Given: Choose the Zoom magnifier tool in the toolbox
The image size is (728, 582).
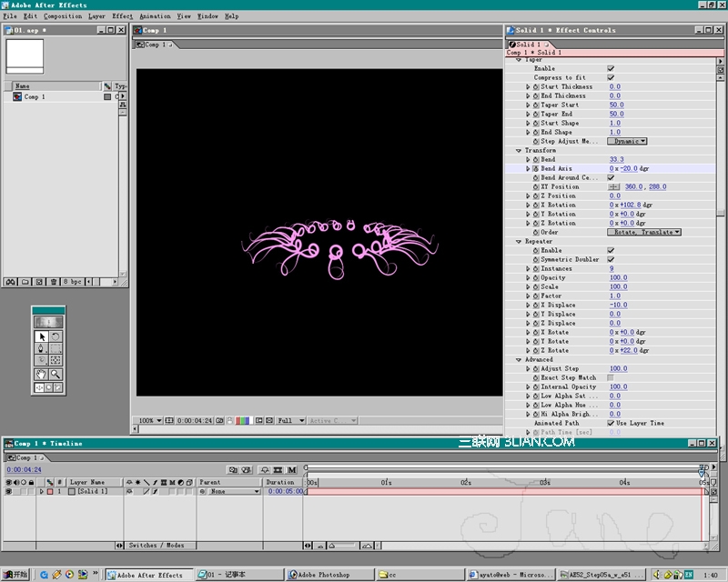Looking at the screenshot, I should coord(56,374).
